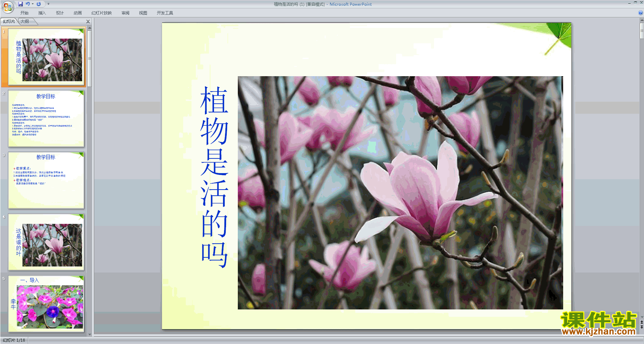The height and width of the screenshot is (344, 644).
Task: Open the 视图 ribbon tab
Action: [x=143, y=13]
